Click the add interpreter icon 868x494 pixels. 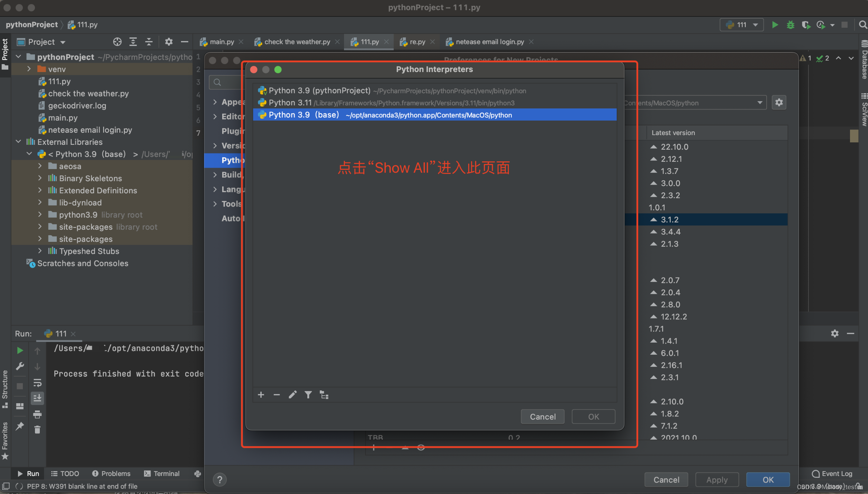(x=261, y=394)
